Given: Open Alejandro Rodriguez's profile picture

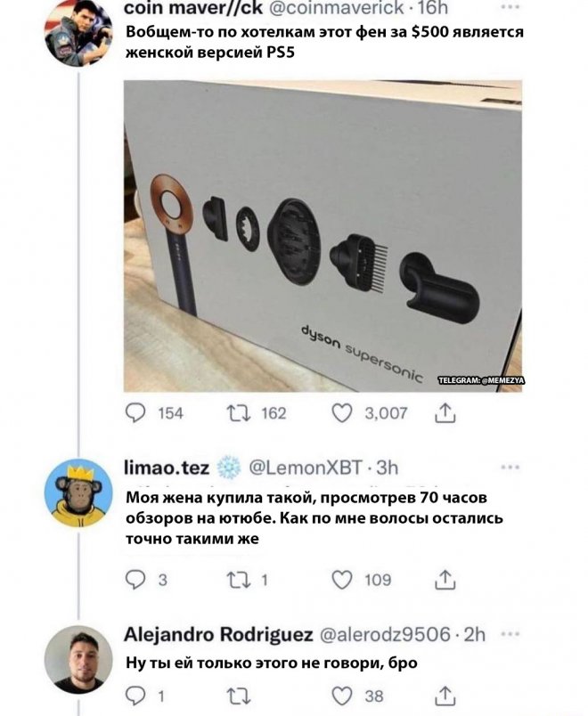Looking at the screenshot, I should (79, 658).
